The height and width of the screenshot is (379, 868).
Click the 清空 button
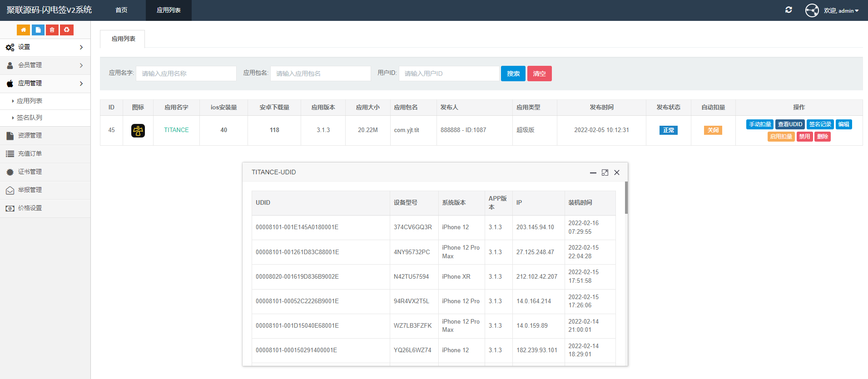click(540, 74)
